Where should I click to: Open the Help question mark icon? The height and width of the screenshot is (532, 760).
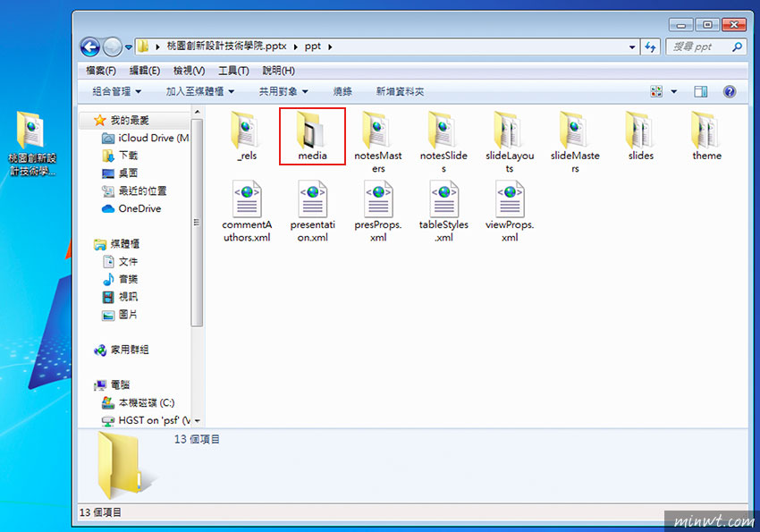coord(729,91)
